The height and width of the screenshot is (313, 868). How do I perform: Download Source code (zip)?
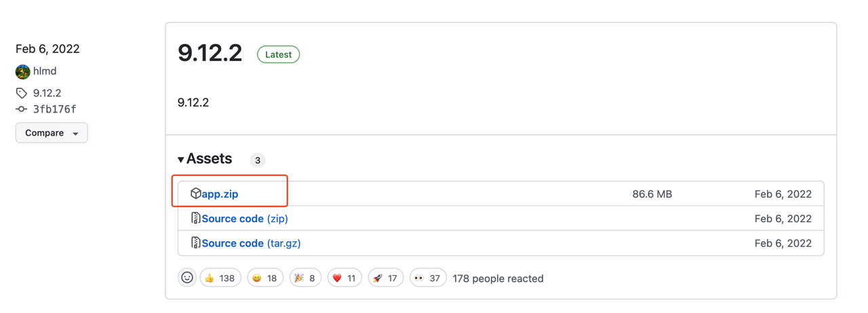click(245, 218)
